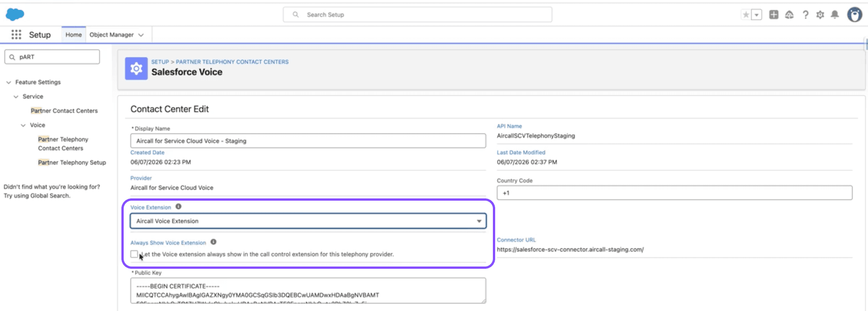Open the Help question mark icon
Screen dimensions: 868x311
pos(805,15)
